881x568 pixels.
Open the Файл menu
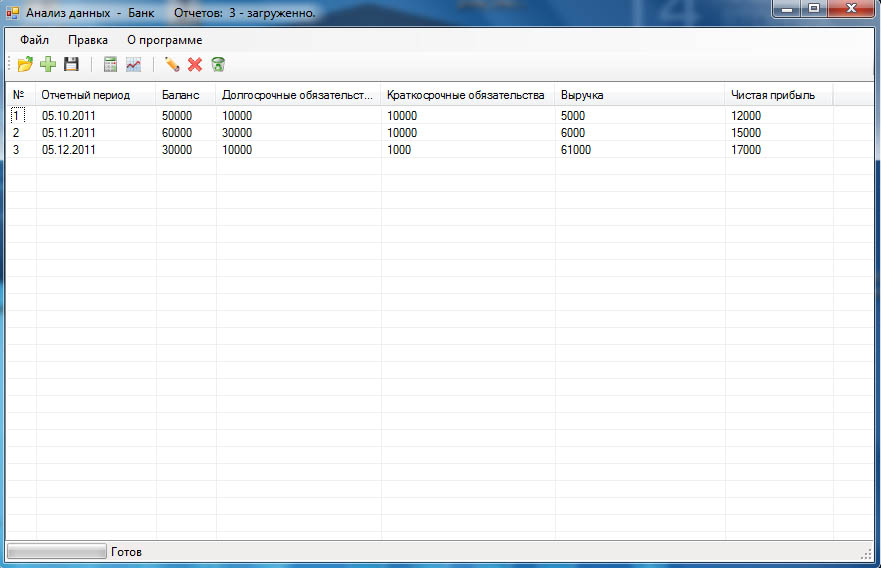(x=34, y=40)
